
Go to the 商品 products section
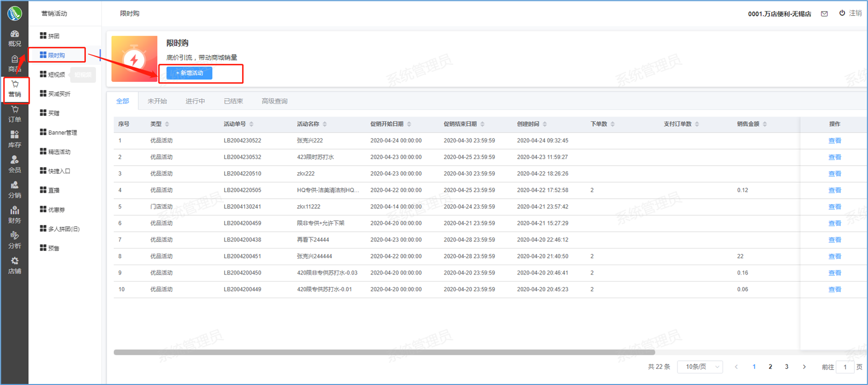click(x=15, y=64)
